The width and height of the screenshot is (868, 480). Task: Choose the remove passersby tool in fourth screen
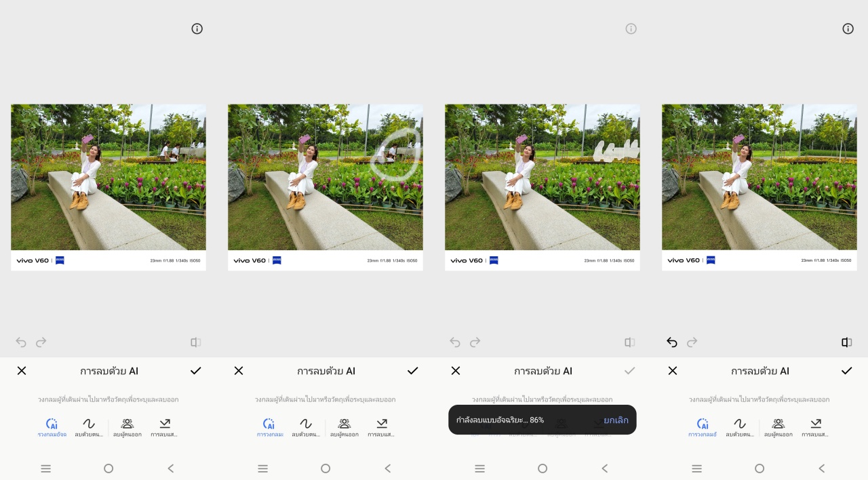coord(778,427)
